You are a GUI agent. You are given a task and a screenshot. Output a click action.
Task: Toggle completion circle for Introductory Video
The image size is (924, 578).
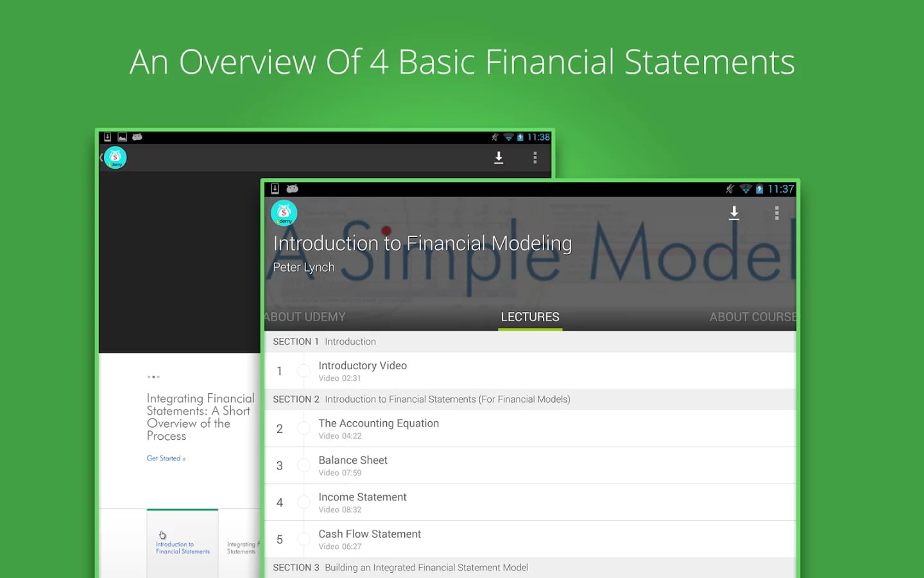[x=304, y=371]
